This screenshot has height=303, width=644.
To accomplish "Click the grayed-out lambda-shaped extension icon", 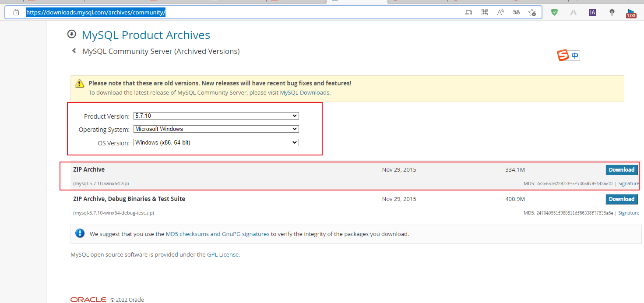I will pos(574,12).
